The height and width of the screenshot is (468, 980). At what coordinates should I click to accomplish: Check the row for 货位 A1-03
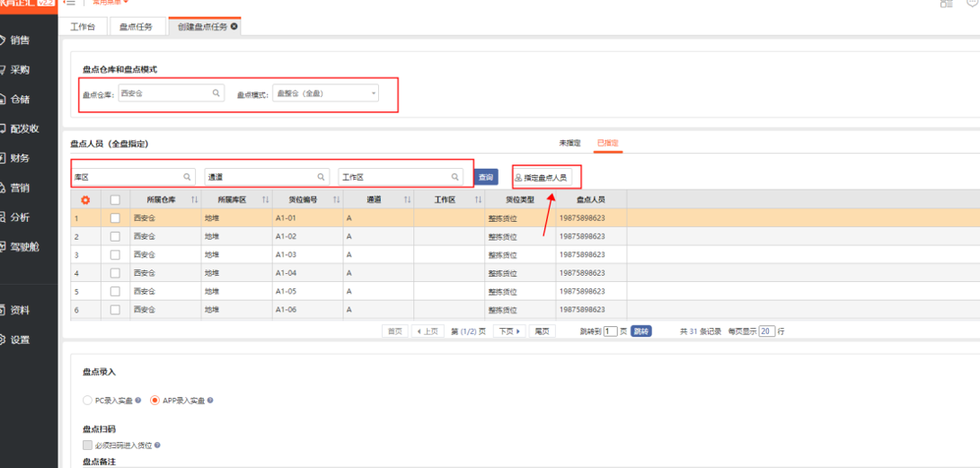115,255
